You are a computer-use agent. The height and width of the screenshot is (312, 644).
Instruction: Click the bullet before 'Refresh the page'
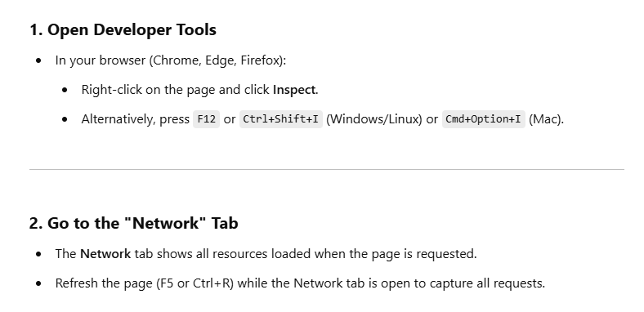pyautogui.click(x=38, y=284)
